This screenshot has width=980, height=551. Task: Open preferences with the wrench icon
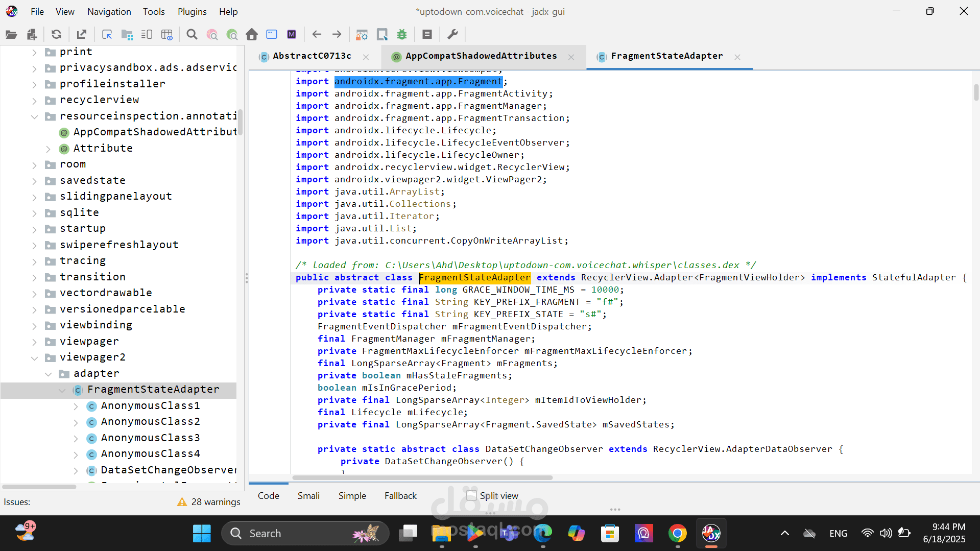pyautogui.click(x=452, y=35)
